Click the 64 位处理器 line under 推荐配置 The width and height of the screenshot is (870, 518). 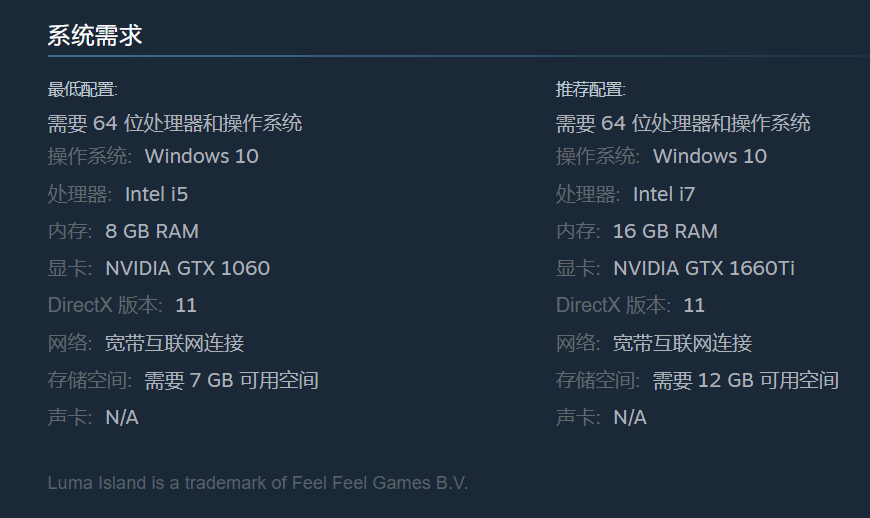683,123
